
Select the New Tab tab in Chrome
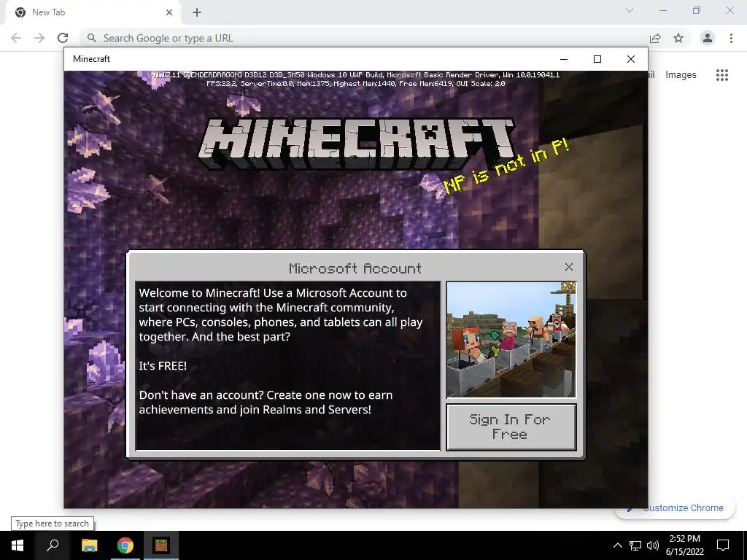coord(93,12)
